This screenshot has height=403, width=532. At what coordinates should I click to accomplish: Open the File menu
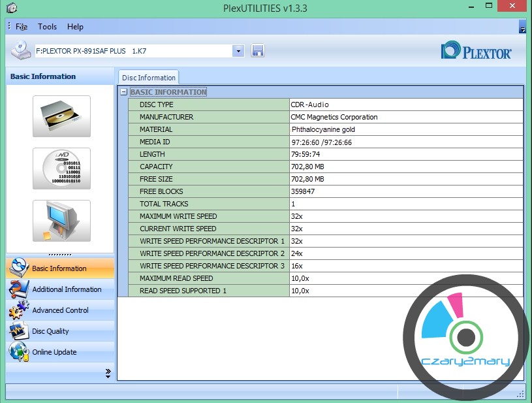[x=22, y=27]
